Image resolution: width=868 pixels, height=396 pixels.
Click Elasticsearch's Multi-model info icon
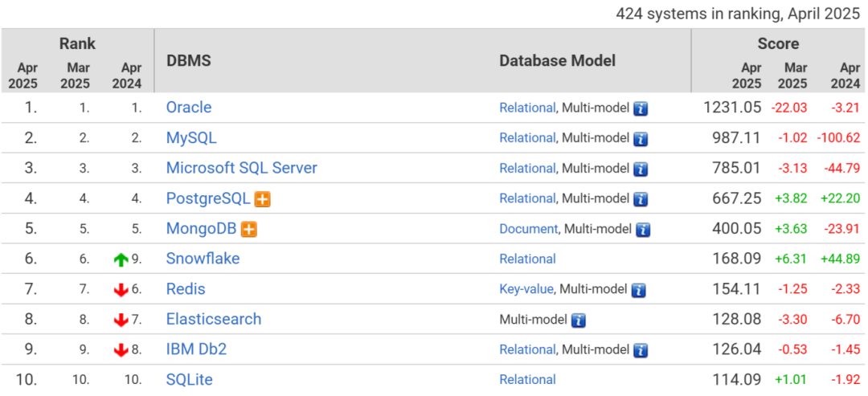tap(578, 320)
